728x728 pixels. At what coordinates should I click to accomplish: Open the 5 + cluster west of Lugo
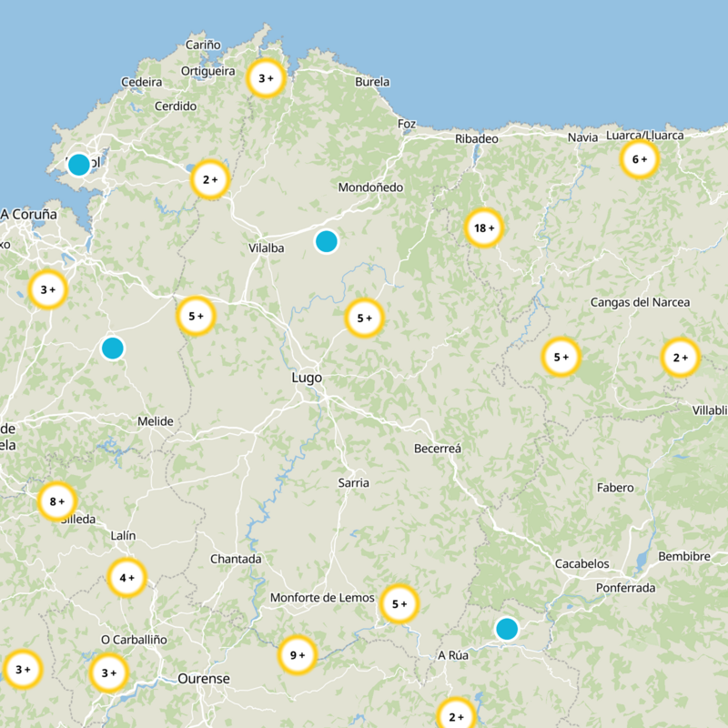point(196,316)
